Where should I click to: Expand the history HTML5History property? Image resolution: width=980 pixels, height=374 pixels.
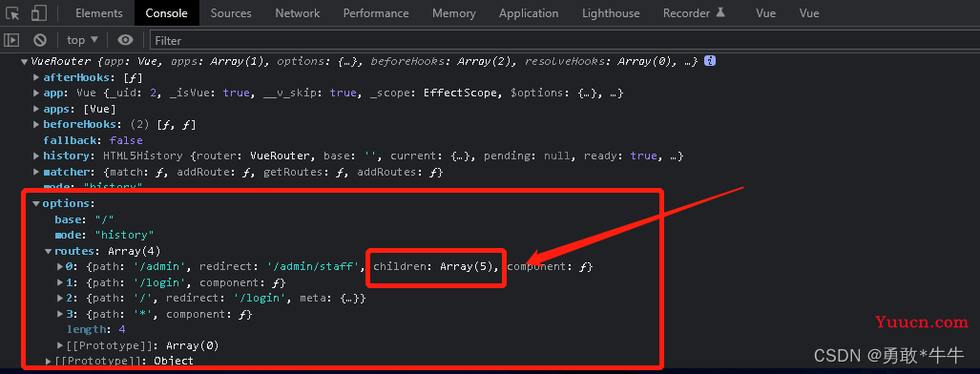click(36, 156)
